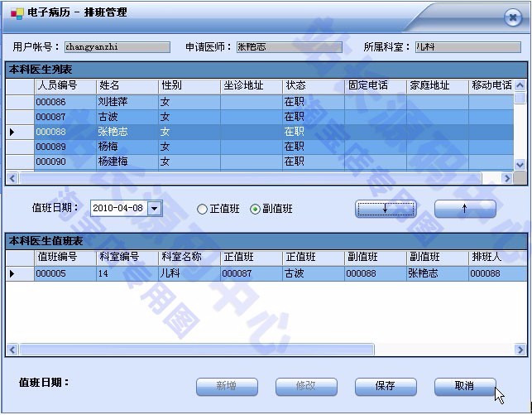The height and width of the screenshot is (415, 532).
Task: Open the 值班日期 date dropdown
Action: 155,209
